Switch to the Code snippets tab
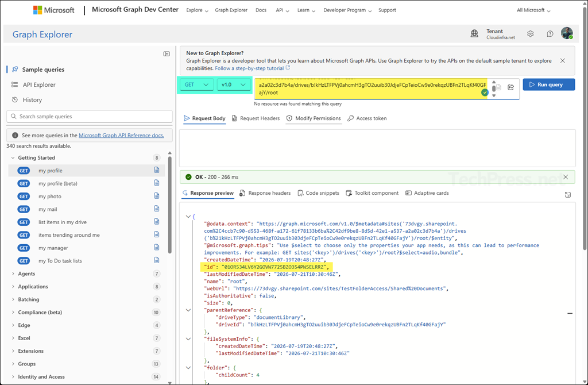The width and height of the screenshot is (588, 385). pyautogui.click(x=318, y=193)
